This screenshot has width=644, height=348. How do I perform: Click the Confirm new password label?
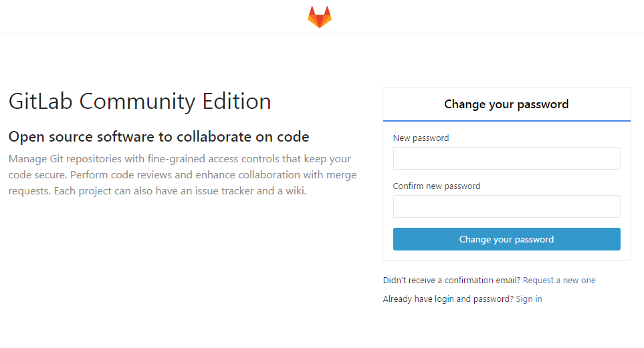pyautogui.click(x=437, y=186)
